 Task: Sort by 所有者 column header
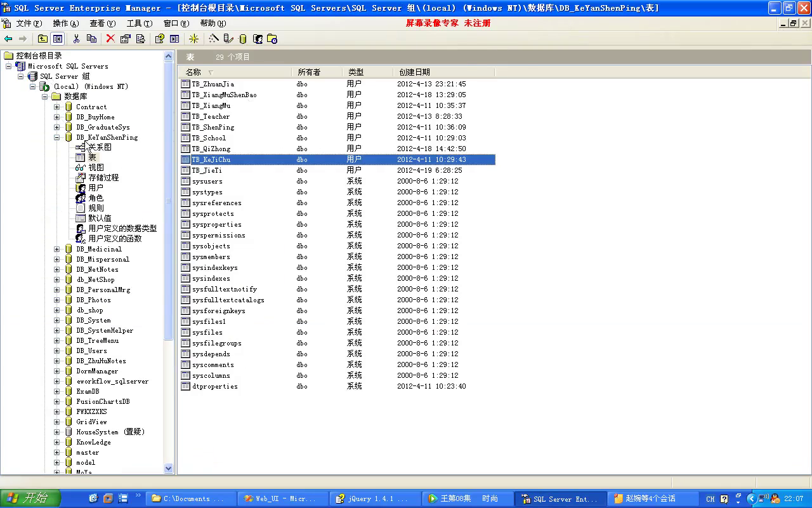pos(317,72)
